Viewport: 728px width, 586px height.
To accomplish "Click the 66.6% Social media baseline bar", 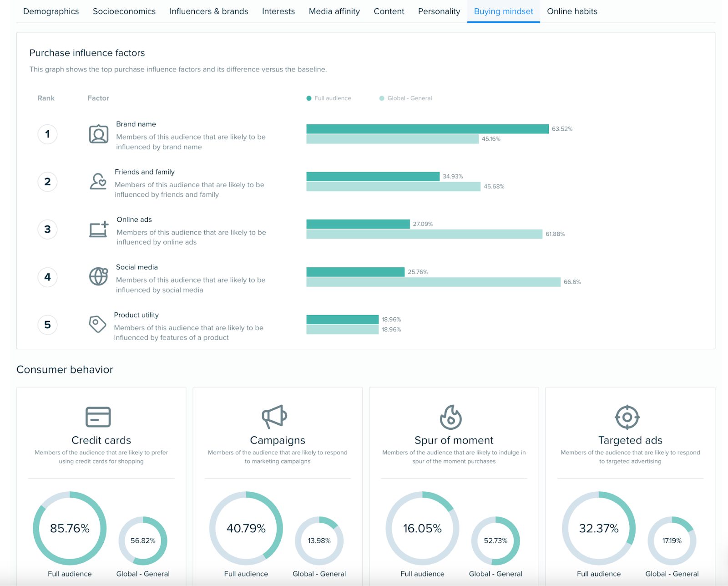I will [433, 282].
